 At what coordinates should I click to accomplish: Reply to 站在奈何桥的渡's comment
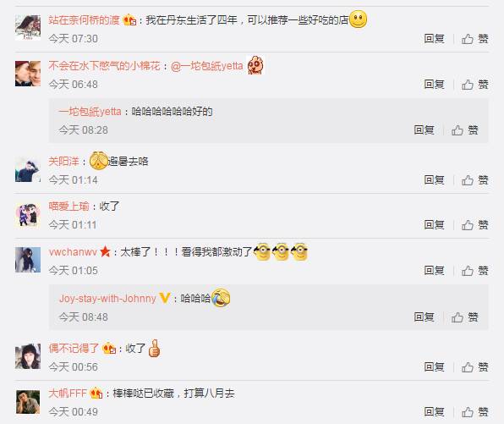434,39
